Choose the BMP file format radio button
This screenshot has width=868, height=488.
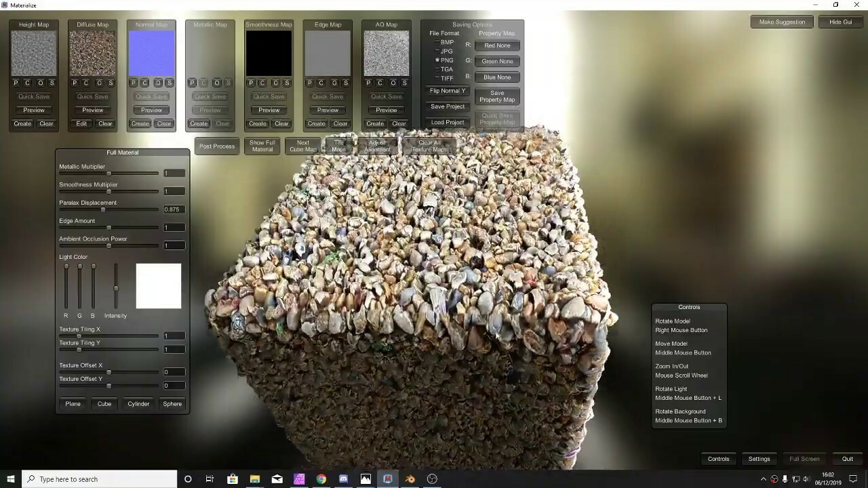pyautogui.click(x=438, y=42)
